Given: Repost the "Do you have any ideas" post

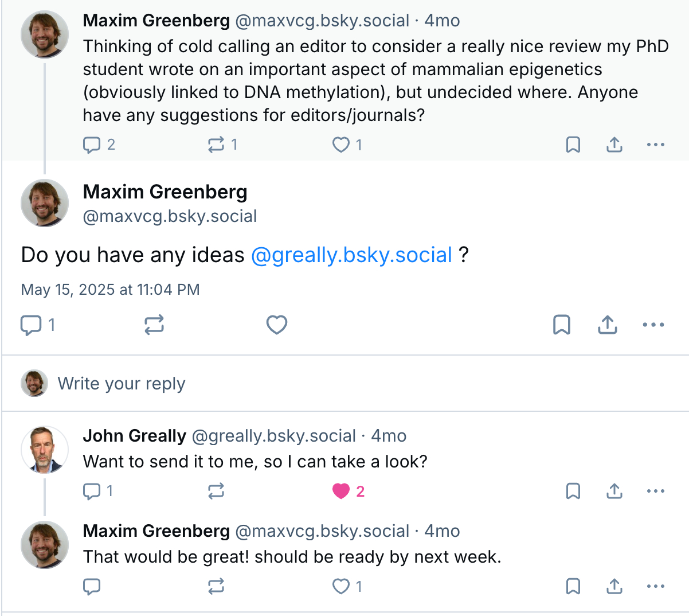Looking at the screenshot, I should click(x=154, y=325).
